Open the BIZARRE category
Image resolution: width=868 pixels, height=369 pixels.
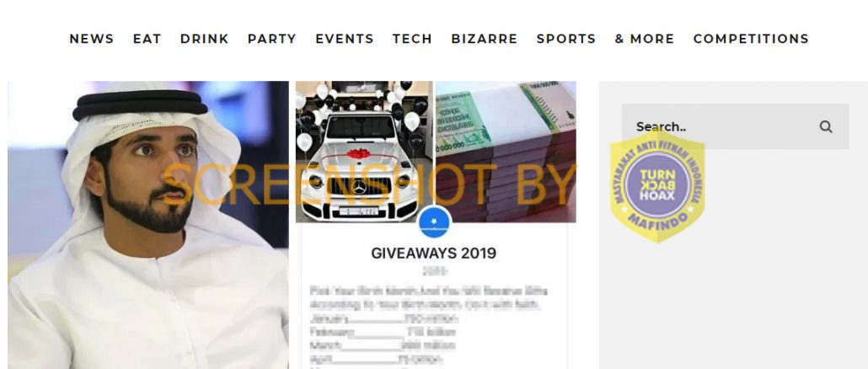tap(485, 39)
